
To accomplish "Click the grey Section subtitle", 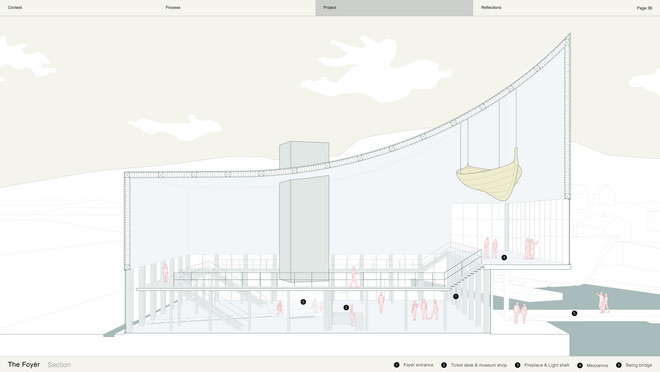I will coord(59,365).
